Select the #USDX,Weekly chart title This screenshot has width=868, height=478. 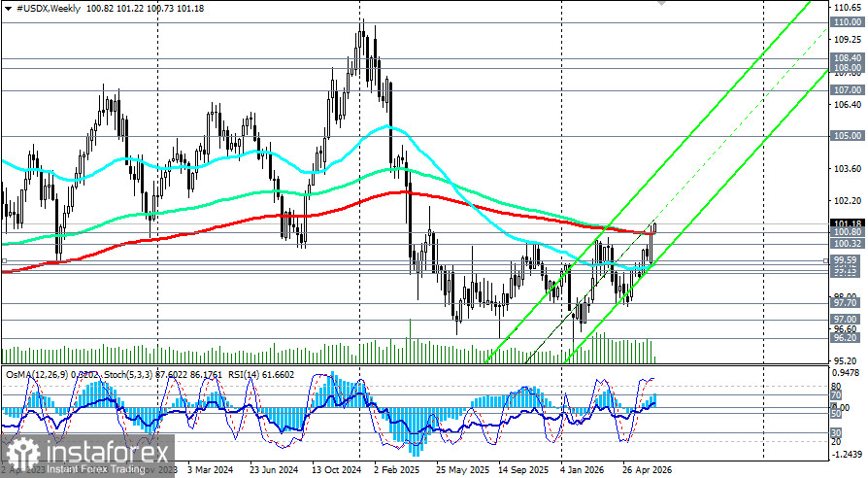[x=49, y=9]
